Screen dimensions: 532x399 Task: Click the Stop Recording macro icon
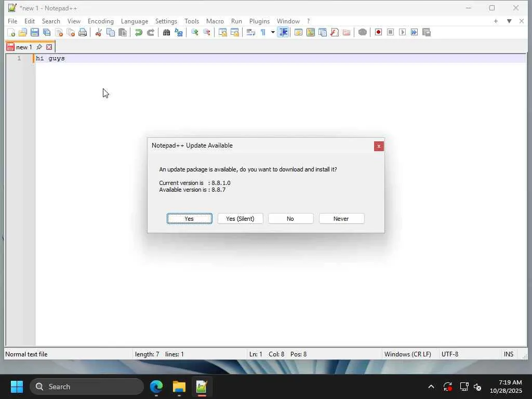point(390,32)
